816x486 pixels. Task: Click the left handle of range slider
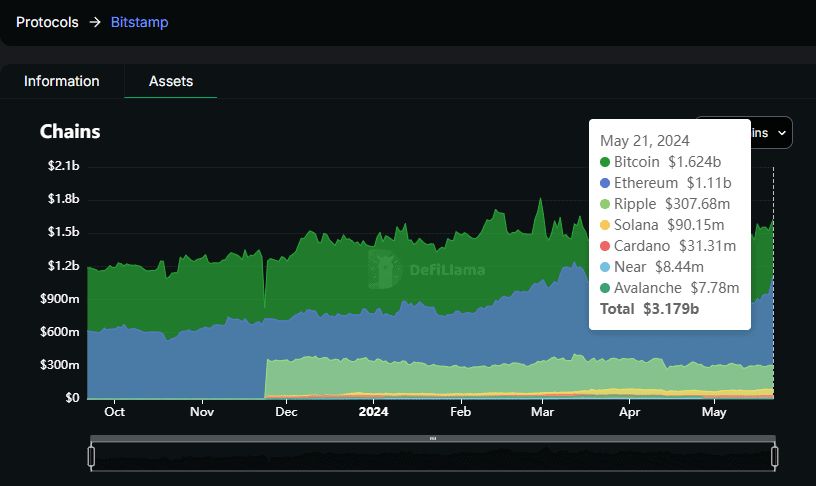click(91, 457)
